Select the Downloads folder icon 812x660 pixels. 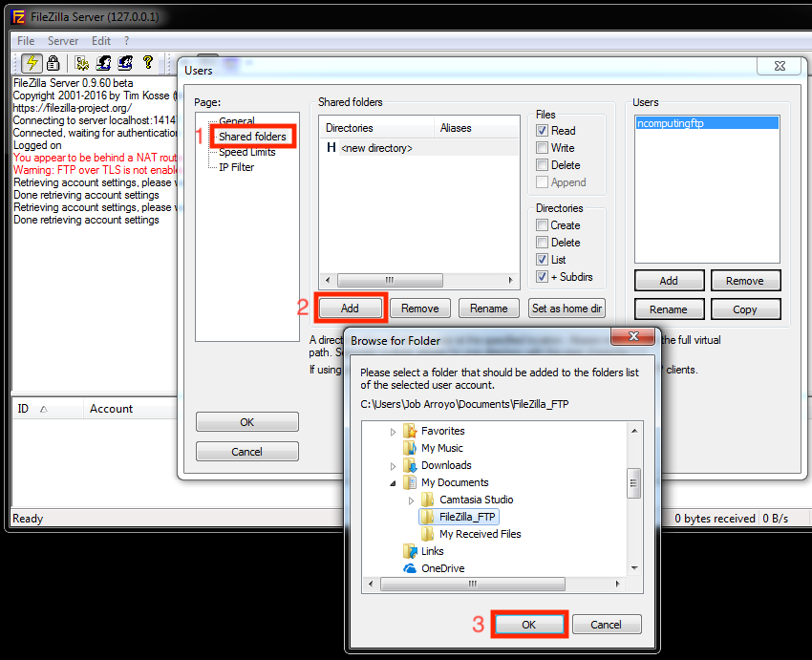tap(410, 465)
